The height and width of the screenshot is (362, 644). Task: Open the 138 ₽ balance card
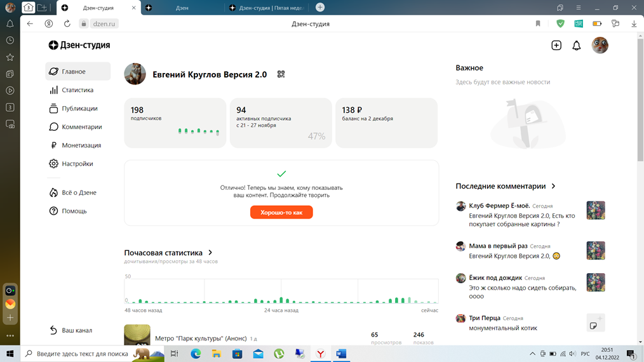[x=387, y=123]
